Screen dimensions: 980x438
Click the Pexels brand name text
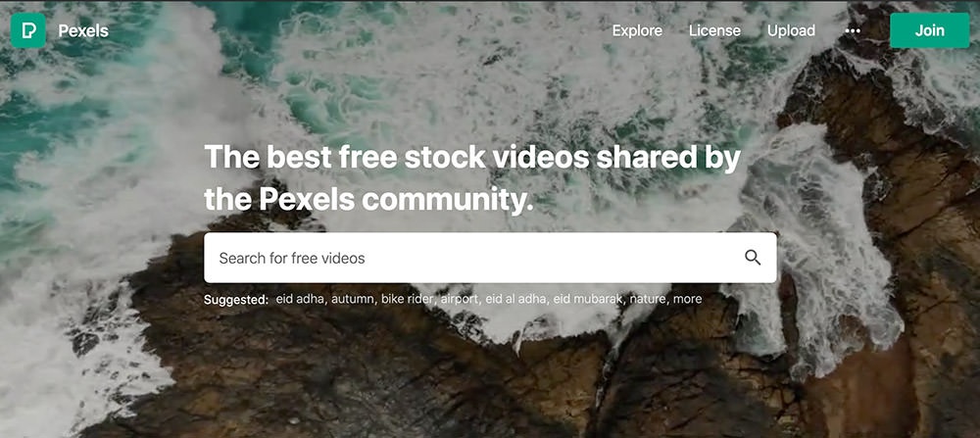pyautogui.click(x=83, y=30)
